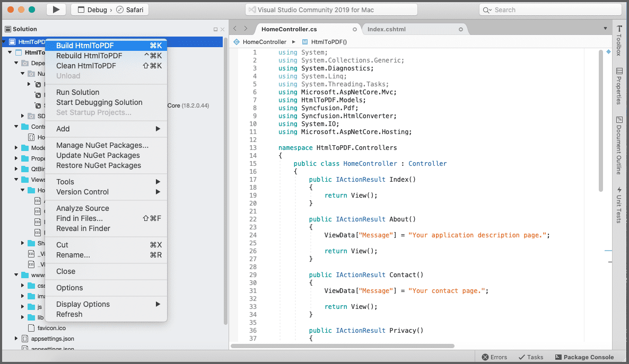Open the Properties side panel

[619, 86]
